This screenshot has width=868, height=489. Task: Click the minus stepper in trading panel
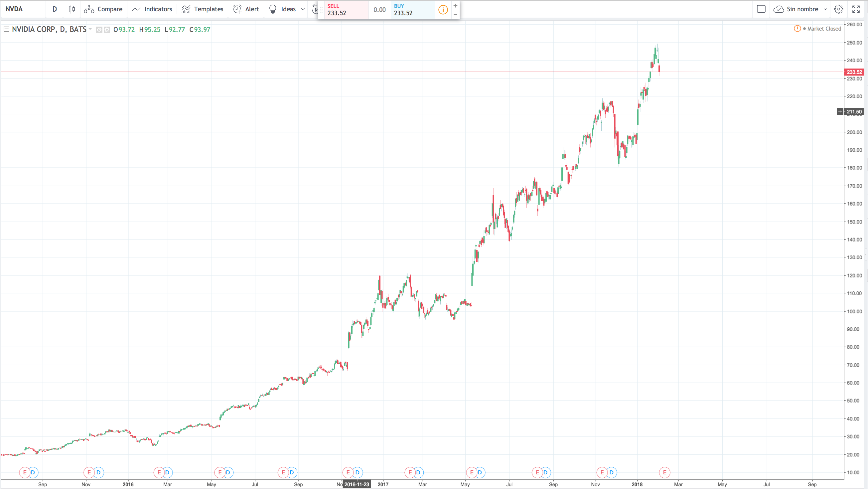point(455,14)
